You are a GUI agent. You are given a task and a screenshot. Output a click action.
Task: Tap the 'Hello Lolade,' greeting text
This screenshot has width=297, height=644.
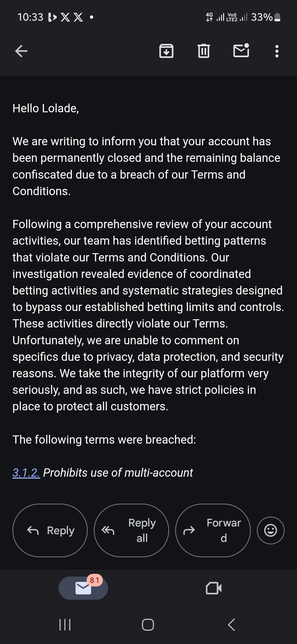pos(46,108)
